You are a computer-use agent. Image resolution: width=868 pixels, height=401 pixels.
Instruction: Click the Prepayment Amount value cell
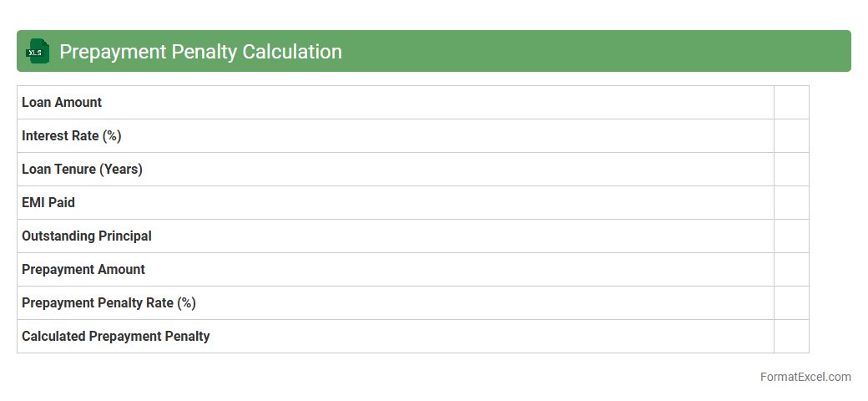791,269
